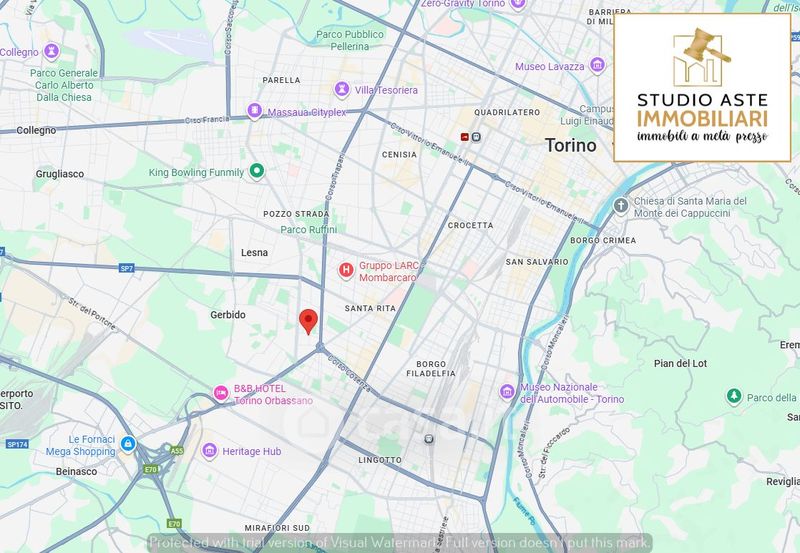
Task: Select the King Bowling Funmily green marker
Action: pyautogui.click(x=257, y=171)
